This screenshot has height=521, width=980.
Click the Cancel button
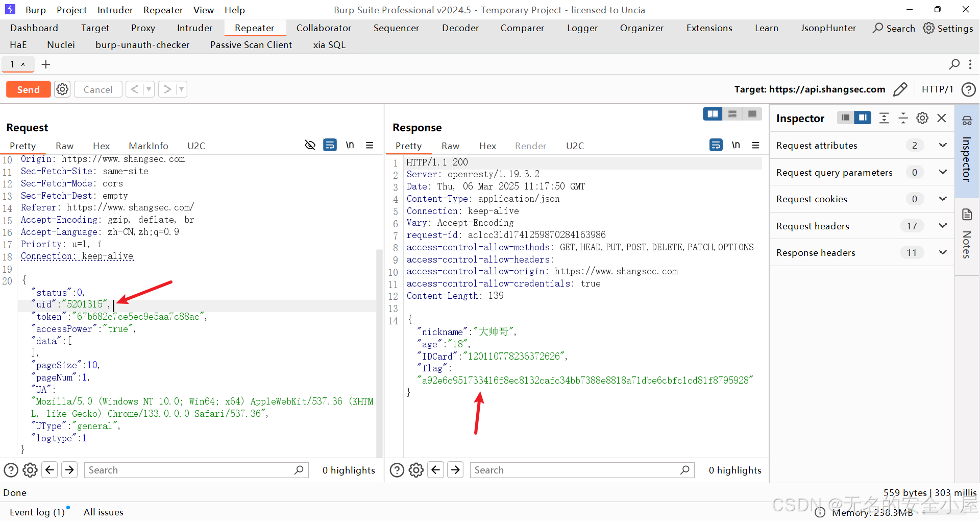click(98, 89)
